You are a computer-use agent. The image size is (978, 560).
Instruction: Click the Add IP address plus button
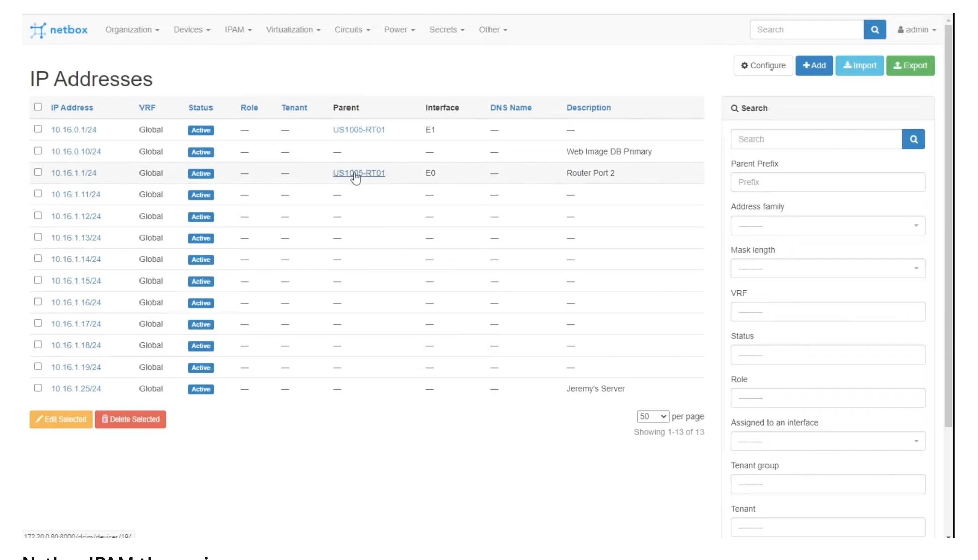pyautogui.click(x=814, y=66)
